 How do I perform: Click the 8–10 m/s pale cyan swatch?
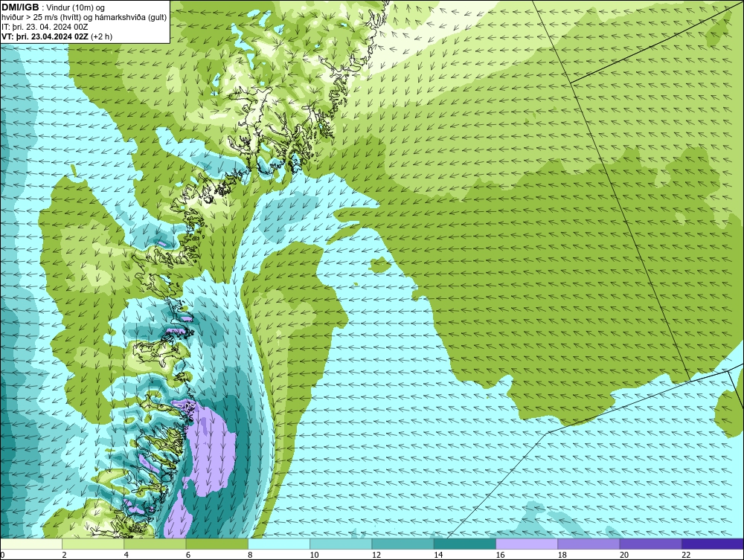click(x=279, y=544)
